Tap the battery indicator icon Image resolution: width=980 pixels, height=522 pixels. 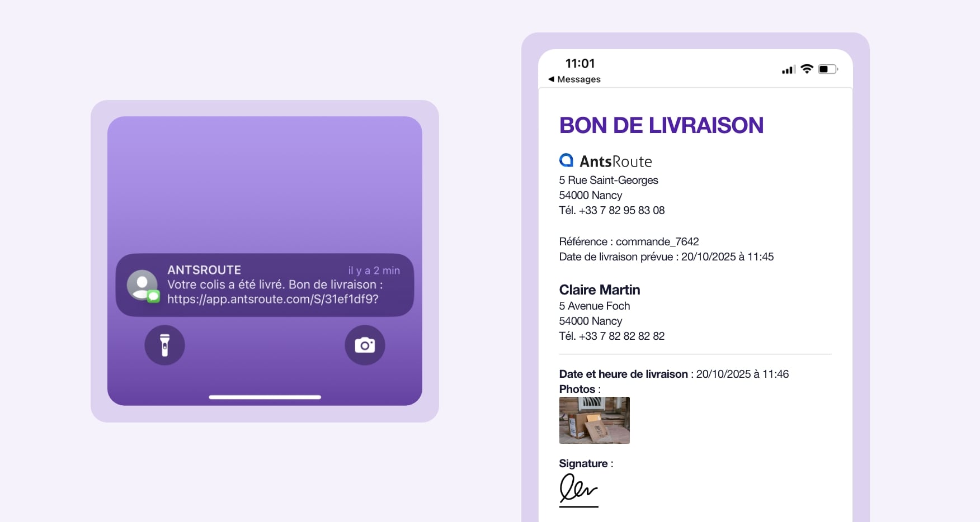[x=827, y=69]
